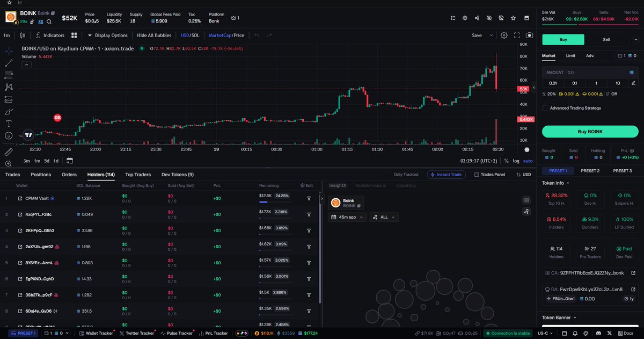Open the emoji icons tool
This screenshot has width=644, height=339.
tap(9, 136)
